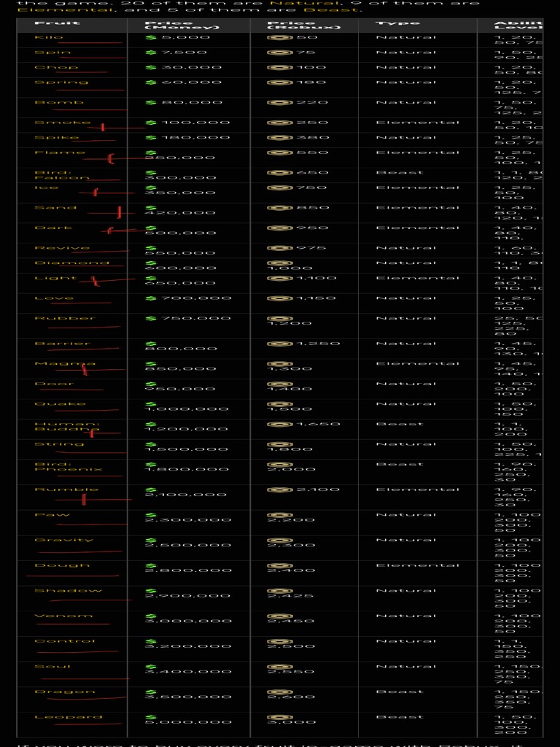Click the Robux coin icon in the Dark row

click(x=279, y=228)
